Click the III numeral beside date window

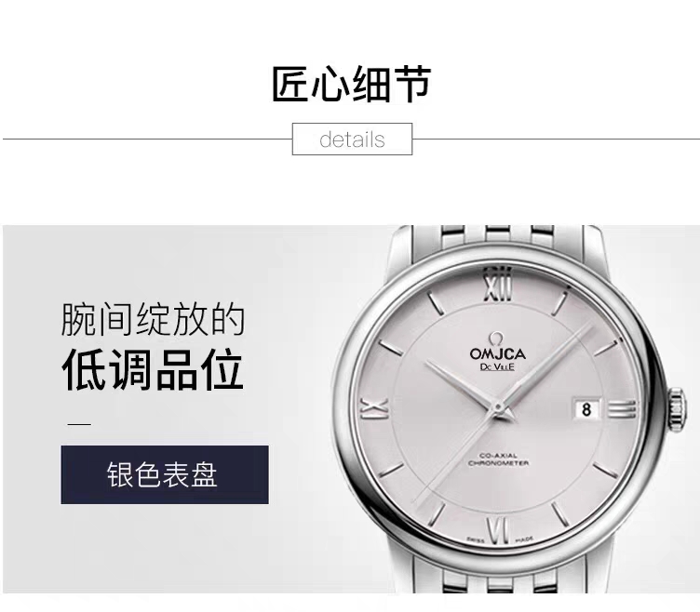coord(622,409)
